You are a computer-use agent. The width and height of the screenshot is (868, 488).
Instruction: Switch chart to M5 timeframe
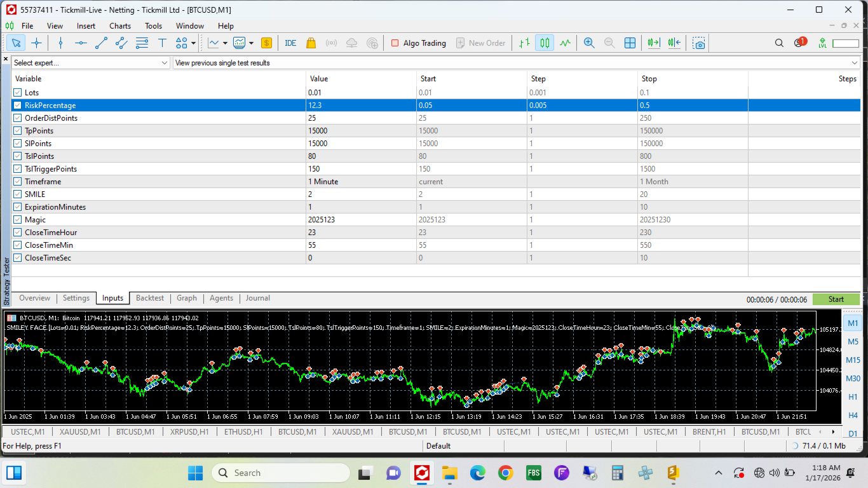coord(853,341)
